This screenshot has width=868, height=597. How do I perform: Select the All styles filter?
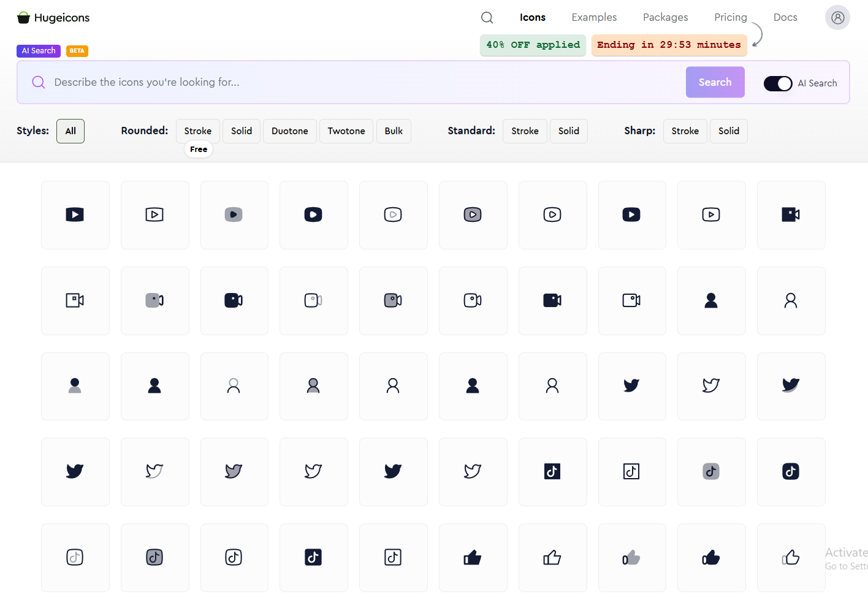tap(70, 131)
